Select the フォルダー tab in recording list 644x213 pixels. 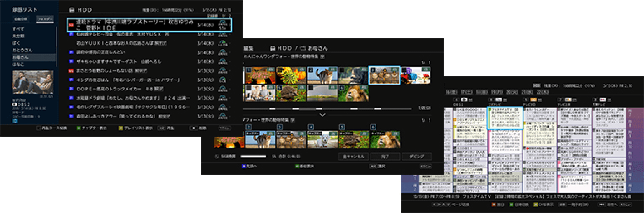click(45, 19)
